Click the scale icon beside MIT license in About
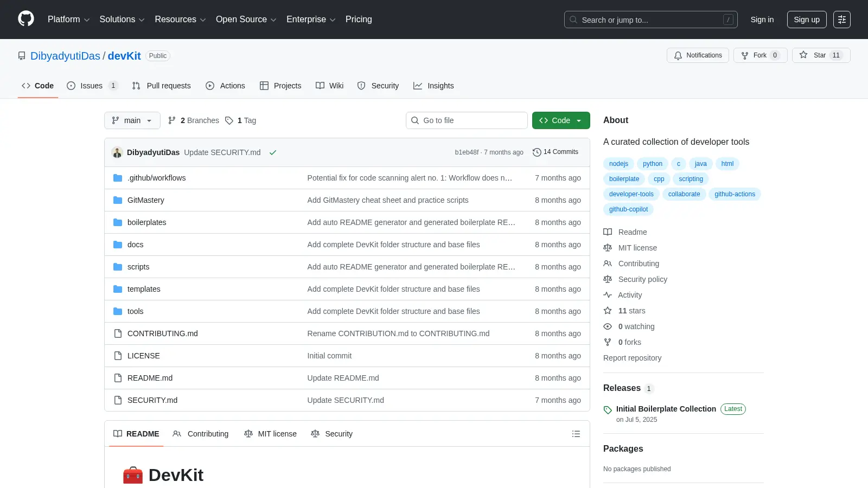 tap(608, 248)
